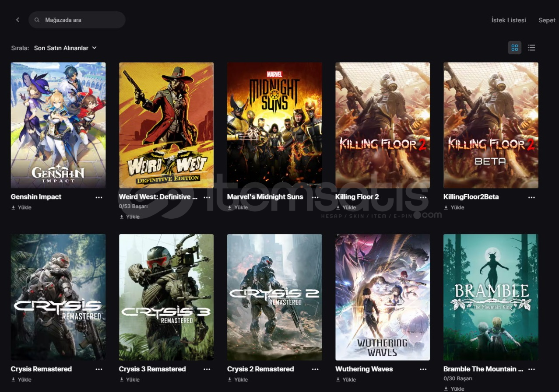The height and width of the screenshot is (392, 559).
Task: Switch to list view
Action: click(x=531, y=48)
